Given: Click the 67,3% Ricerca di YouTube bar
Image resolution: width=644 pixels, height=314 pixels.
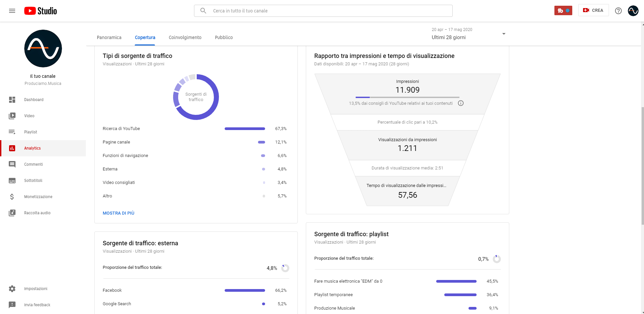Looking at the screenshot, I should pyautogui.click(x=245, y=129).
